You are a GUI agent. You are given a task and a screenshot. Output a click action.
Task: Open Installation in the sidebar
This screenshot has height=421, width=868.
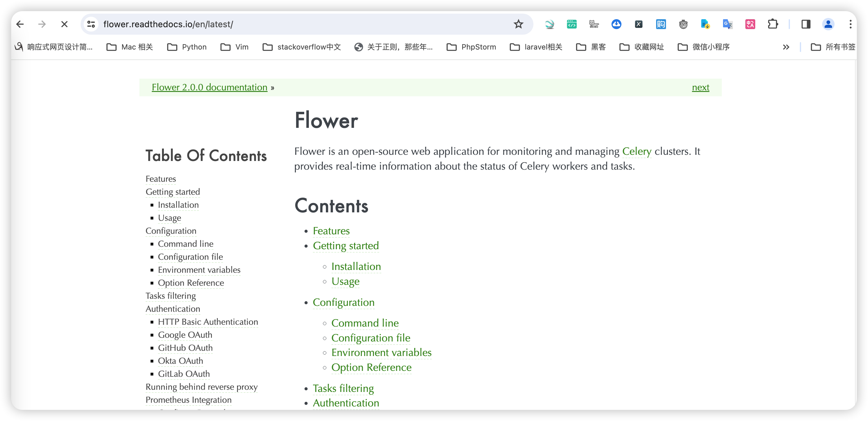178,205
